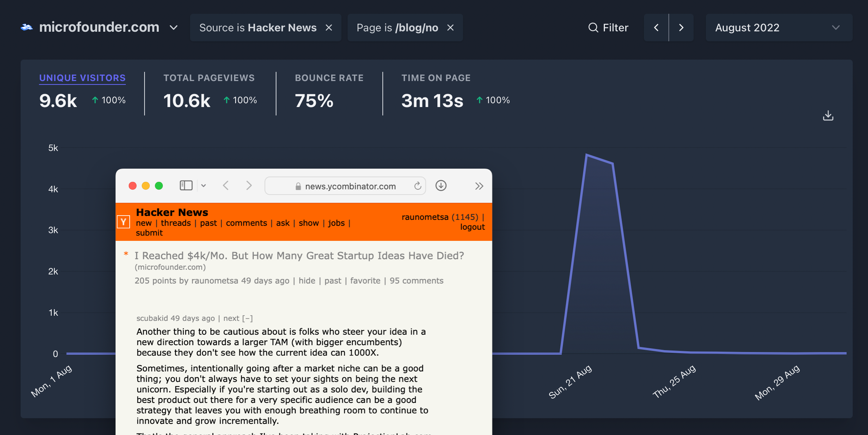The width and height of the screenshot is (868, 435).
Task: Click the news.ycombinator.com address bar
Action: click(345, 186)
